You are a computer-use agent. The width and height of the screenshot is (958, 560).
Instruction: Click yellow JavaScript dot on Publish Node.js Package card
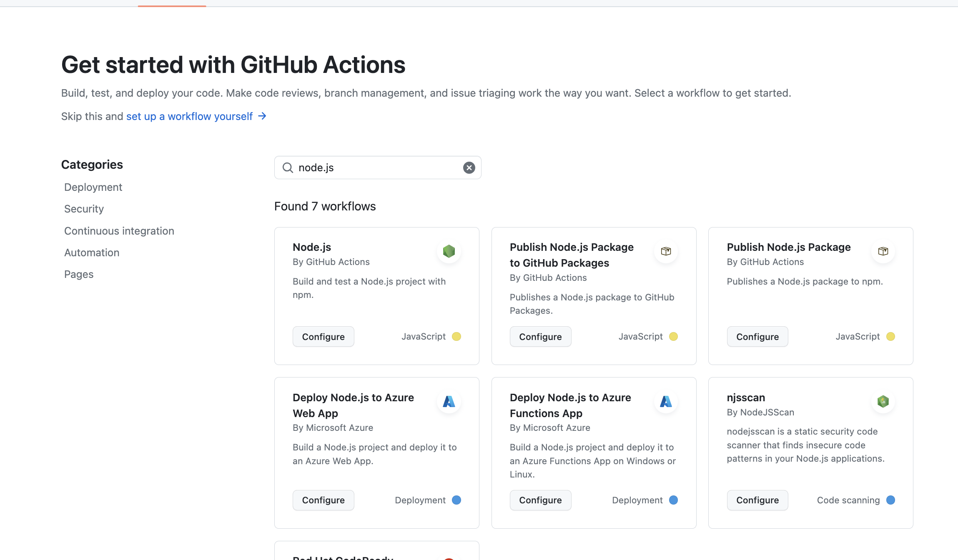click(x=890, y=336)
